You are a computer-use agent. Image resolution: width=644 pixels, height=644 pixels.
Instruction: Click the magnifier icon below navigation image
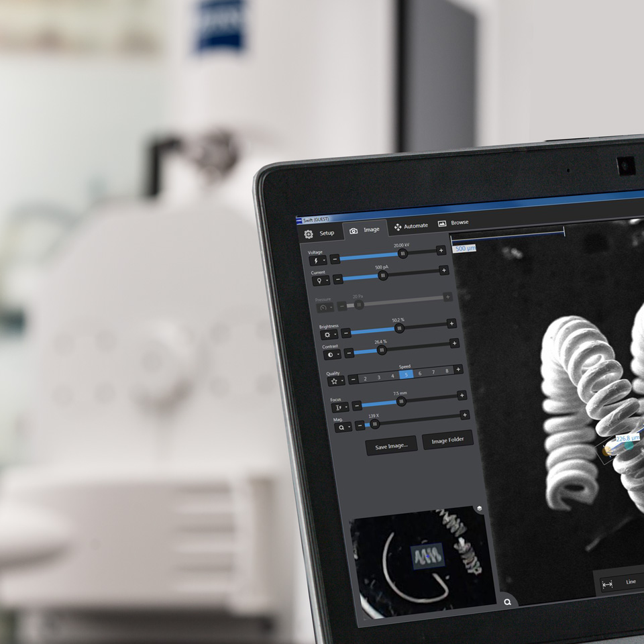point(508,602)
